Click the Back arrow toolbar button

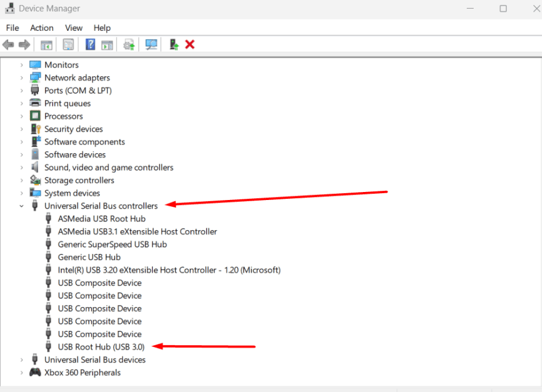[8, 44]
